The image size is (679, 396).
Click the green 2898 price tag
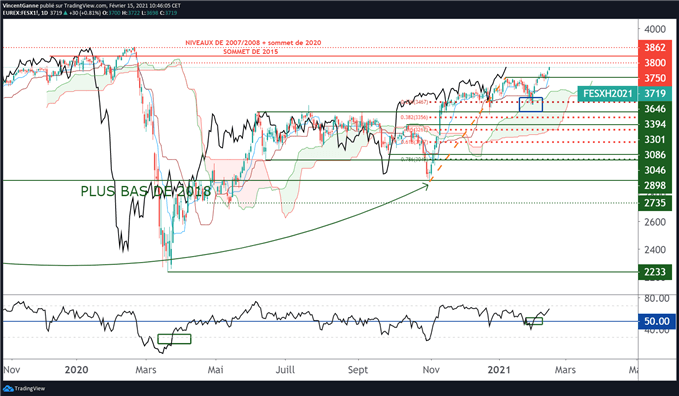click(655, 185)
